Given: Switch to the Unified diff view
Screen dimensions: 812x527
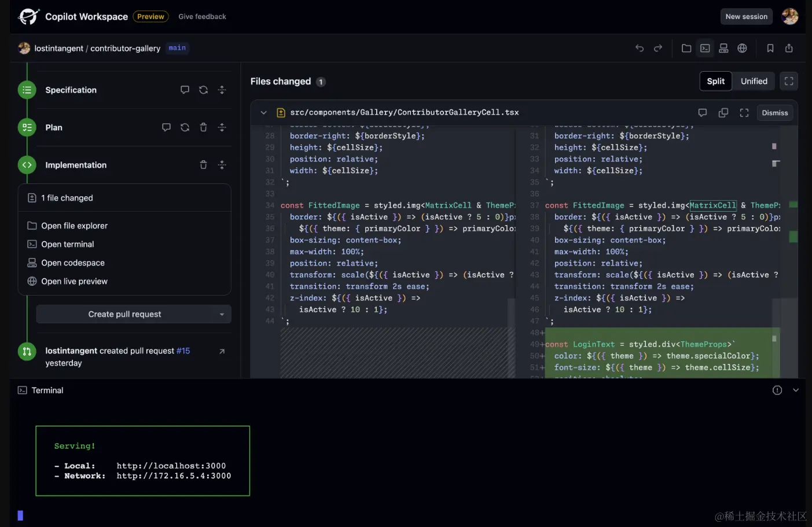Looking at the screenshot, I should (x=754, y=81).
